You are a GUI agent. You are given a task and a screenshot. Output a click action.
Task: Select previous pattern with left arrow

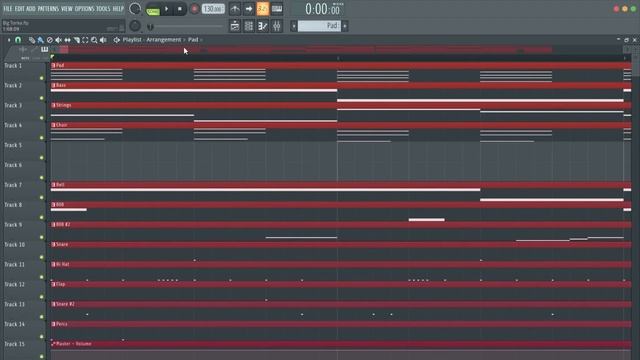coord(293,26)
